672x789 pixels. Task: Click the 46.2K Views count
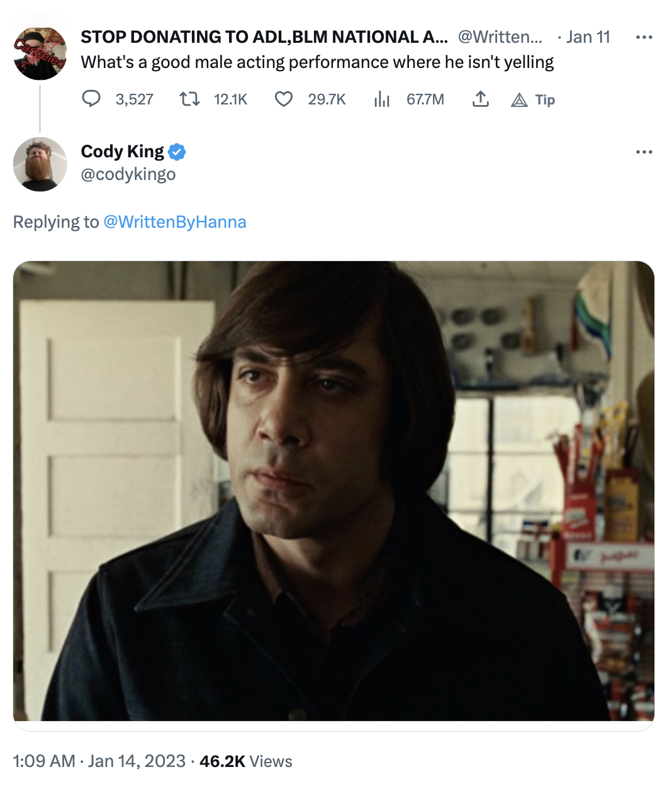(245, 761)
